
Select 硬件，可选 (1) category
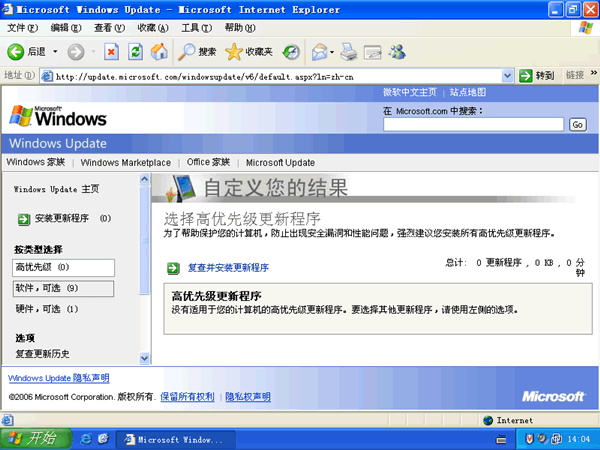47,309
